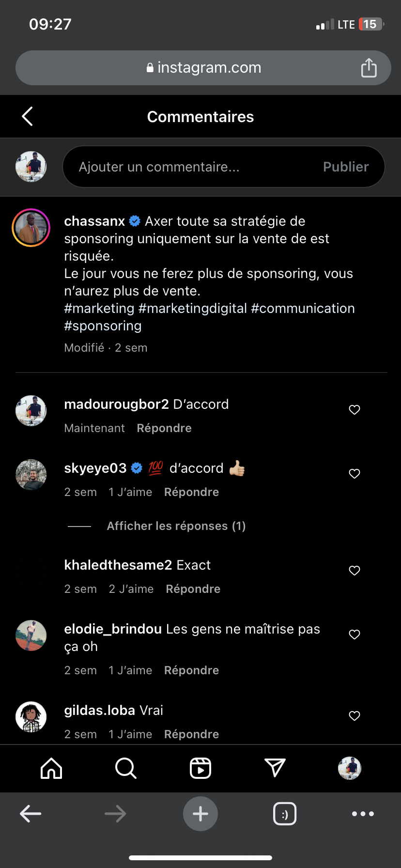Viewport: 401px width, 868px height.
Task: Open the Instagram home feed icon
Action: coord(51,768)
